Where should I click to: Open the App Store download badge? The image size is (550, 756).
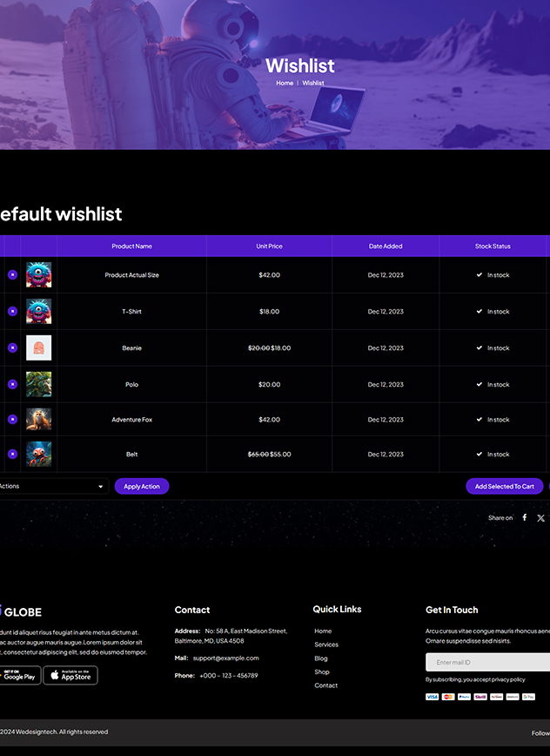coord(70,675)
